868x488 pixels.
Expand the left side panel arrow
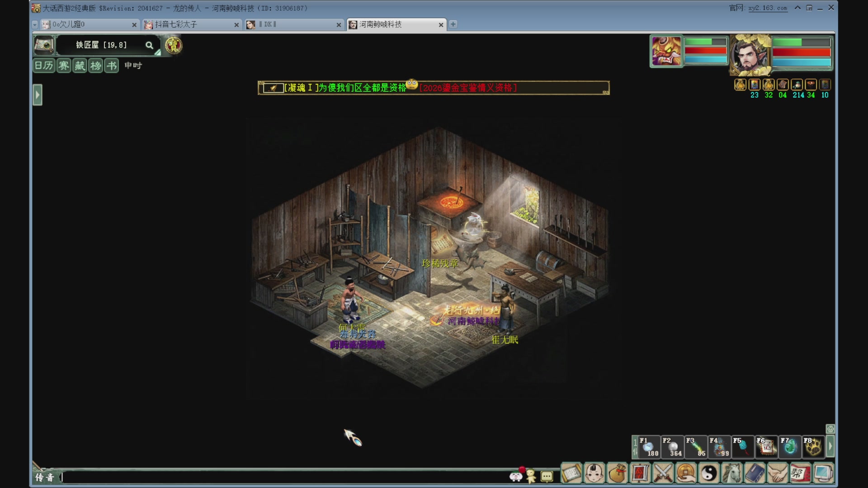pos(38,95)
